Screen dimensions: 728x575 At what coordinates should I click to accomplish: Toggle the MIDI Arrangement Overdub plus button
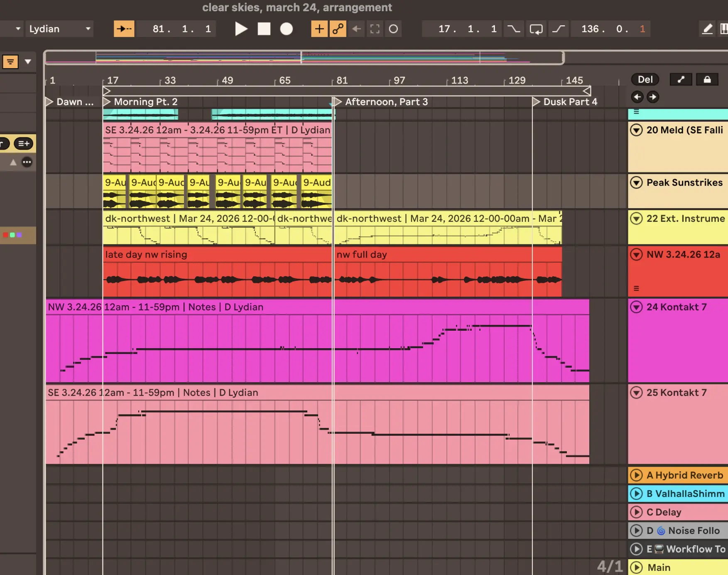pyautogui.click(x=319, y=29)
